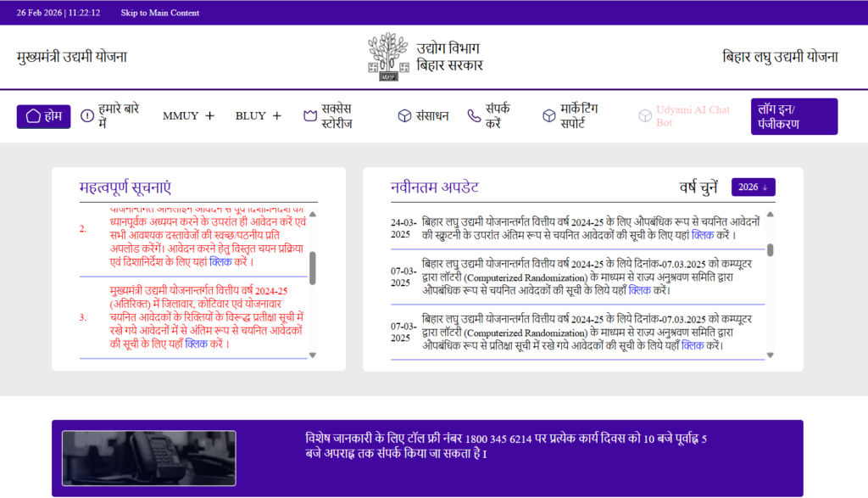868x498 pixels.
Task: Click the info icon beside हमारे बारे में
Action: (87, 116)
